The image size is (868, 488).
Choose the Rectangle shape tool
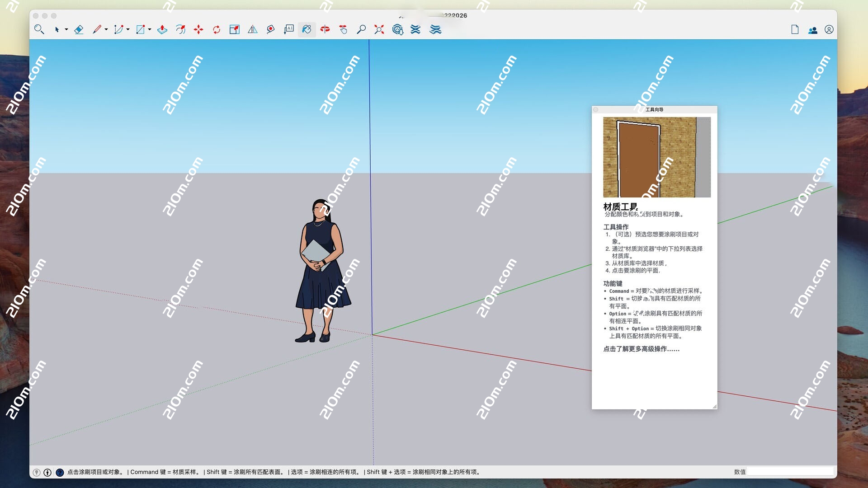point(140,30)
